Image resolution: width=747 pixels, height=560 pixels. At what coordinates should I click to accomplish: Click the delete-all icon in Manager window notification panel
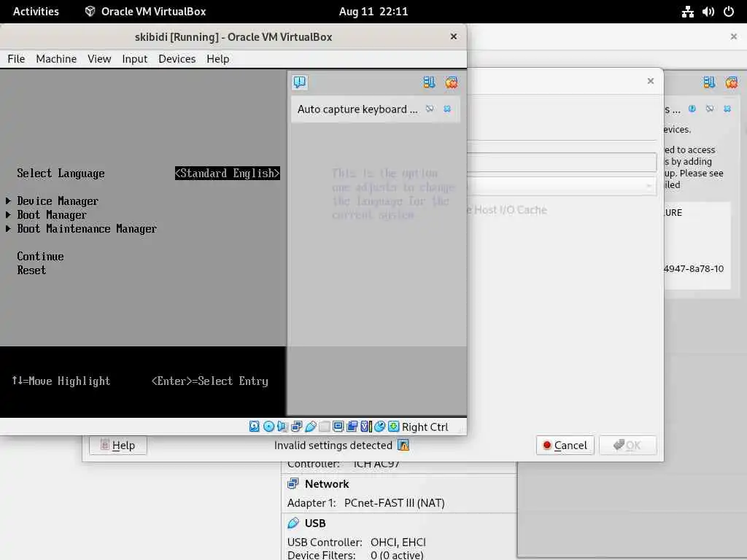pos(731,82)
